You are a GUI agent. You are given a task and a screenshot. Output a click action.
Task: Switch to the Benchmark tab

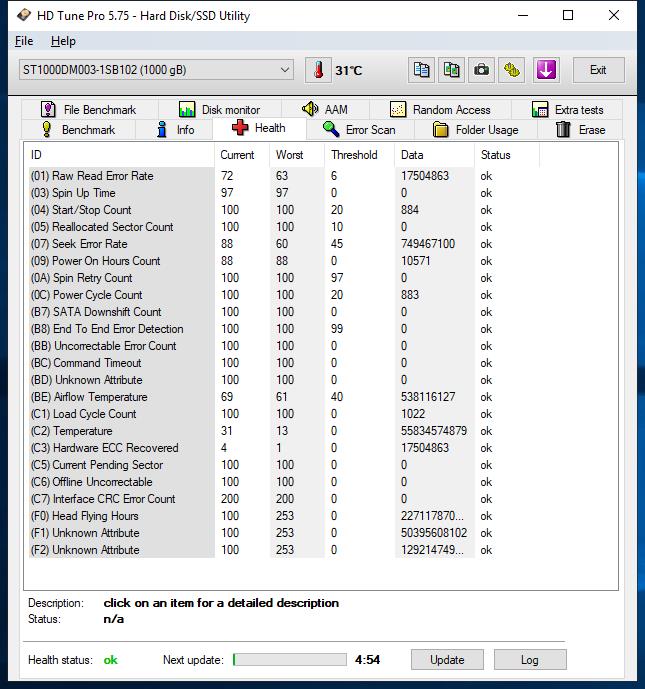pyautogui.click(x=78, y=130)
